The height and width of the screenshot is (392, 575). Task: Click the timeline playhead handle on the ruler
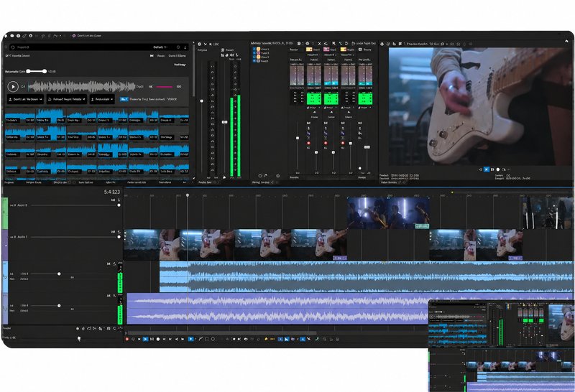click(x=188, y=195)
